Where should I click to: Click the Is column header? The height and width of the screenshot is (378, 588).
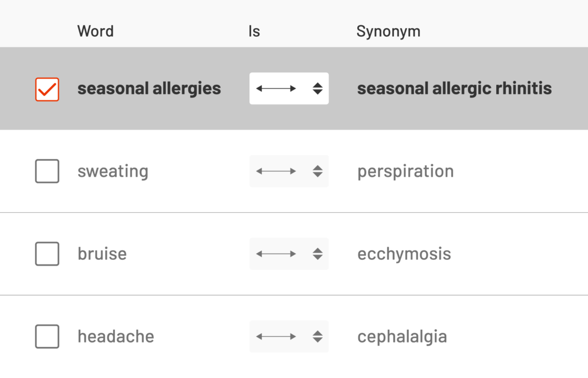tap(254, 31)
